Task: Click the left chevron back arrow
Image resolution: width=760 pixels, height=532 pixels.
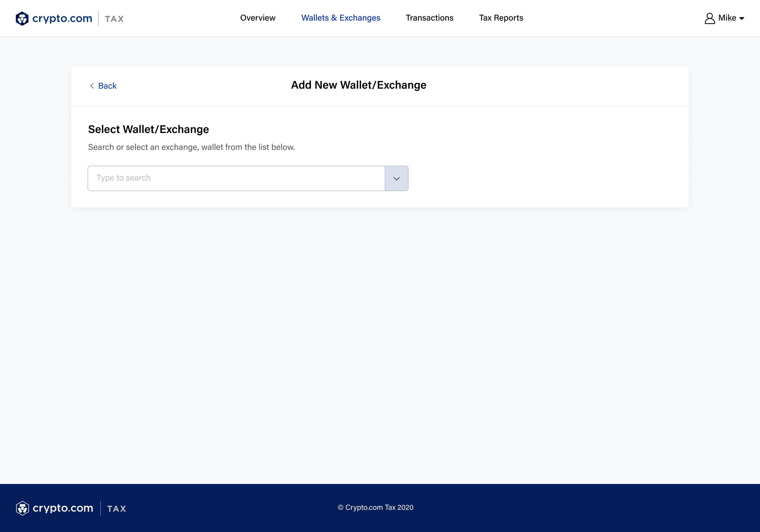Action: click(92, 86)
